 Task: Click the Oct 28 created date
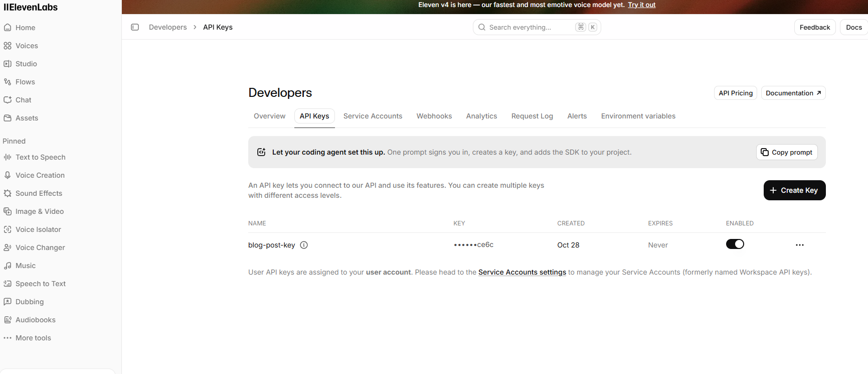568,245
